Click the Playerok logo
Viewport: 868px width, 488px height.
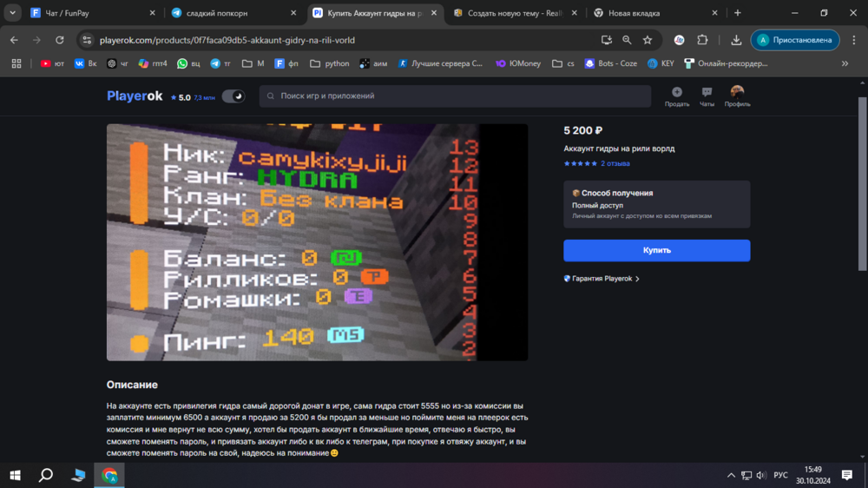[135, 96]
